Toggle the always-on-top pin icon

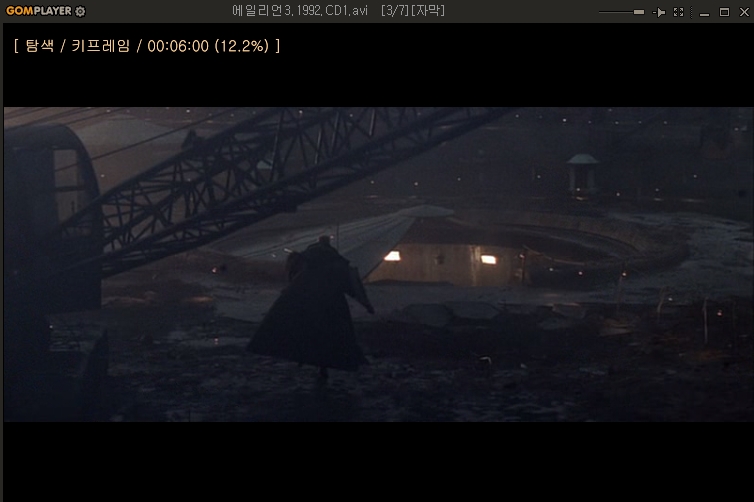click(x=659, y=12)
